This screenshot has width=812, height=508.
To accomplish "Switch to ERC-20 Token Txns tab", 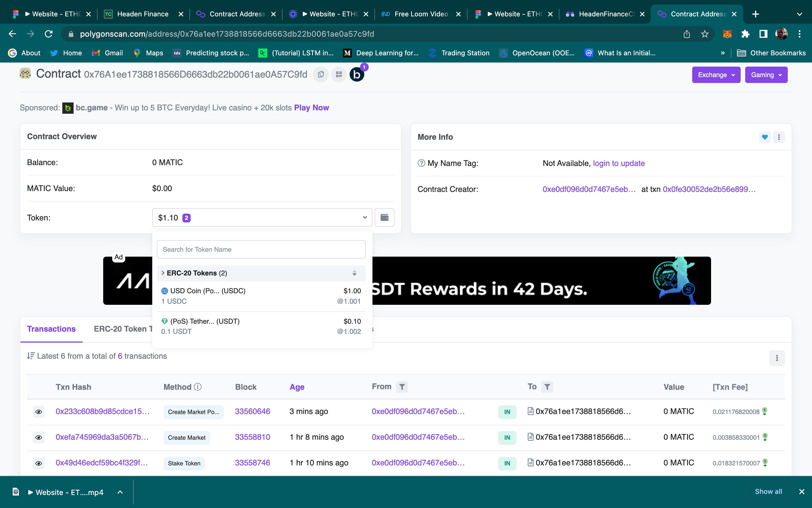I will pyautogui.click(x=123, y=329).
